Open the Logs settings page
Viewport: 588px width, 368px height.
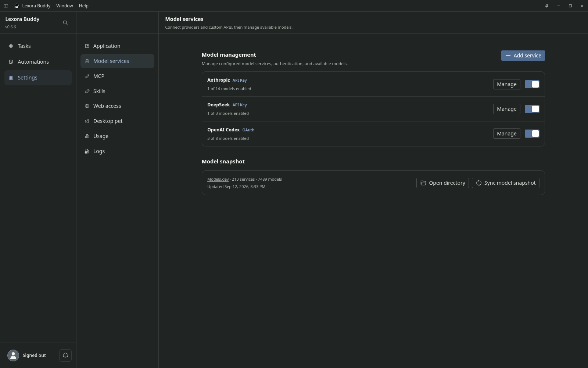click(117, 151)
